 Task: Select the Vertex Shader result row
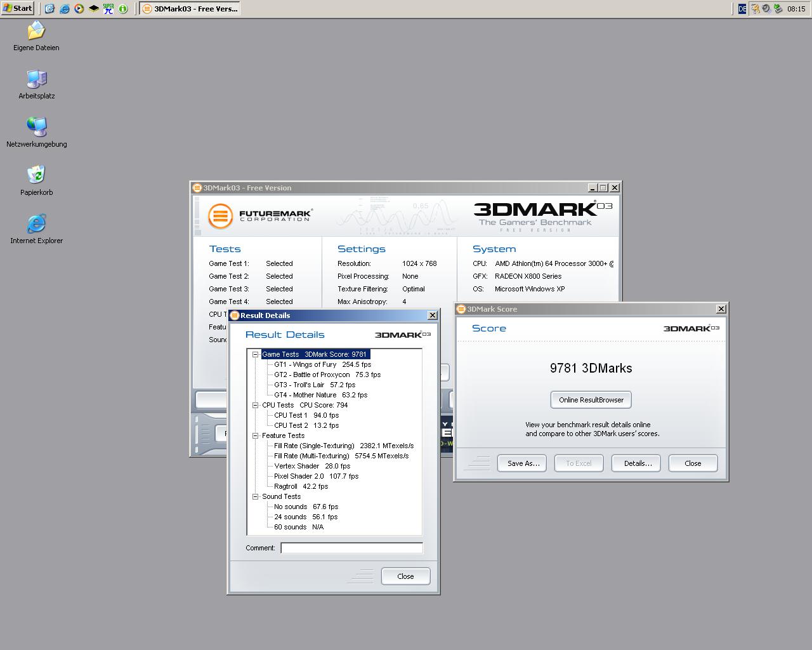[x=312, y=466]
